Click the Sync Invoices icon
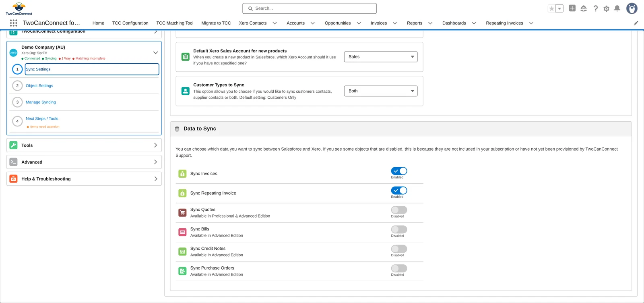Image resolution: width=644 pixels, height=303 pixels. tap(182, 174)
